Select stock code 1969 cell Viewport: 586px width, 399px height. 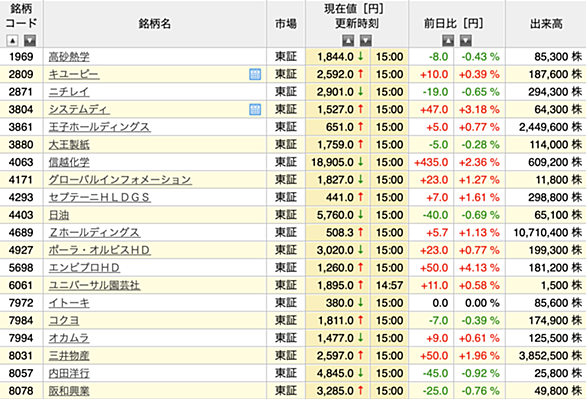pyautogui.click(x=21, y=57)
